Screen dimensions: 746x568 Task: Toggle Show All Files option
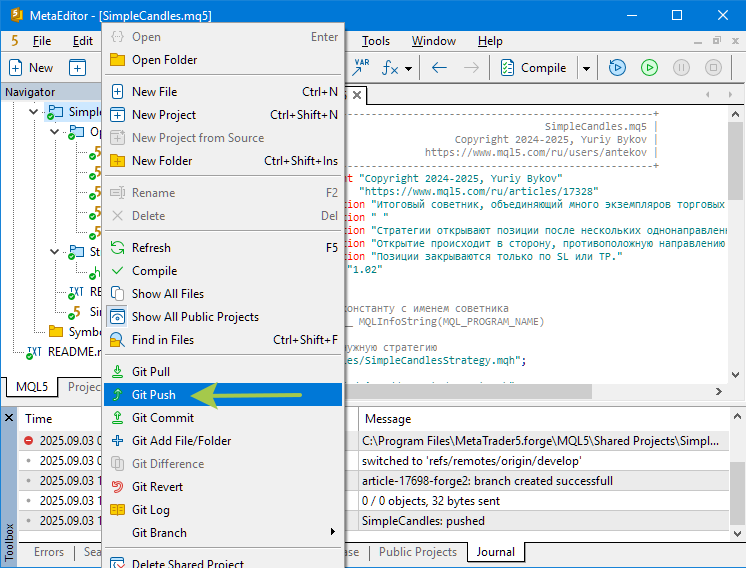223,294
